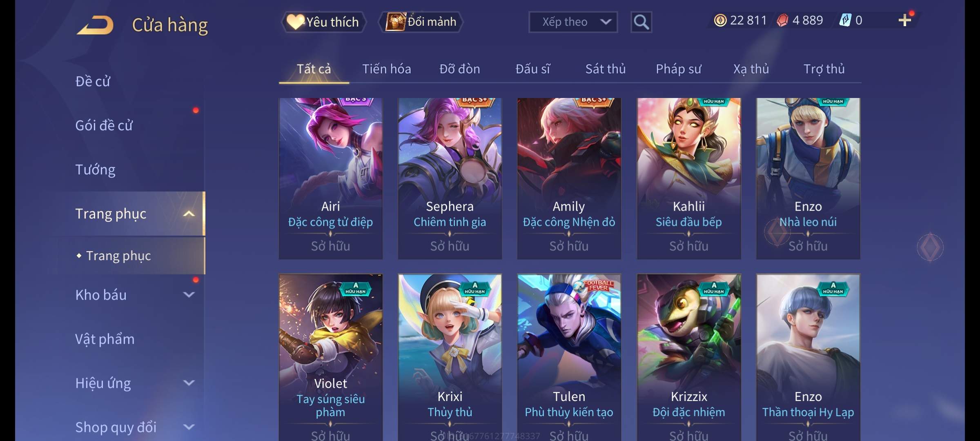Tap the plus icon to add currency
Viewport: 980px width, 441px height.
[x=904, y=20]
